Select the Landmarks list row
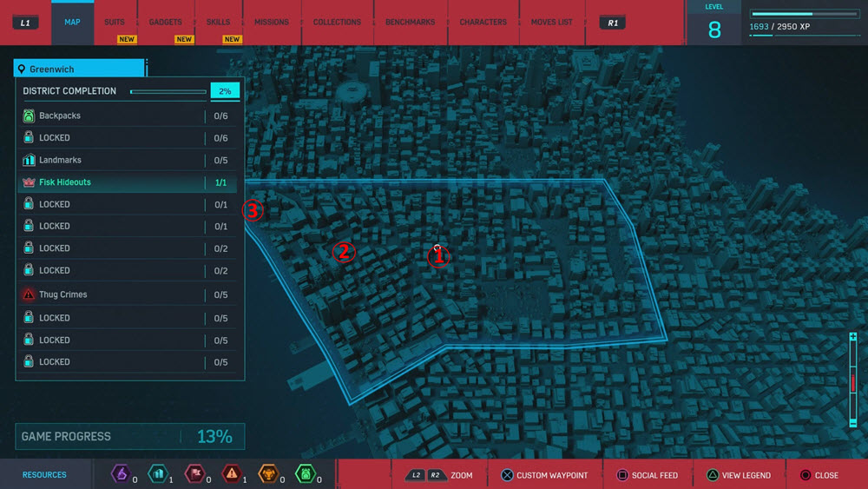This screenshot has height=489, width=868. coord(129,160)
